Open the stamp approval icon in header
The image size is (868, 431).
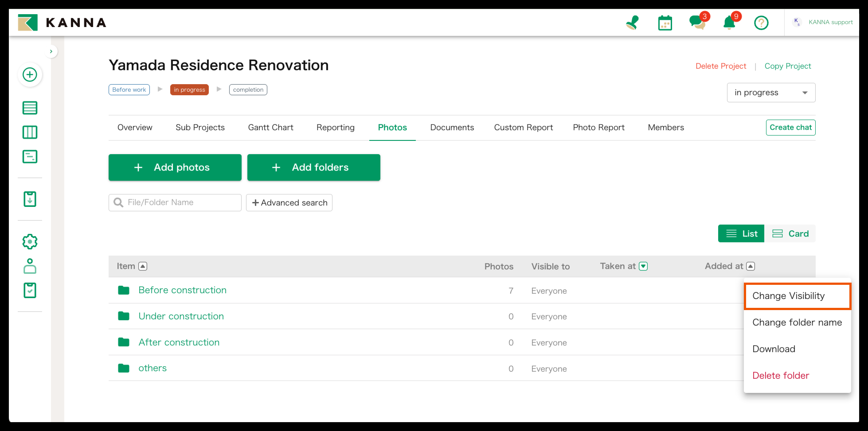point(632,23)
